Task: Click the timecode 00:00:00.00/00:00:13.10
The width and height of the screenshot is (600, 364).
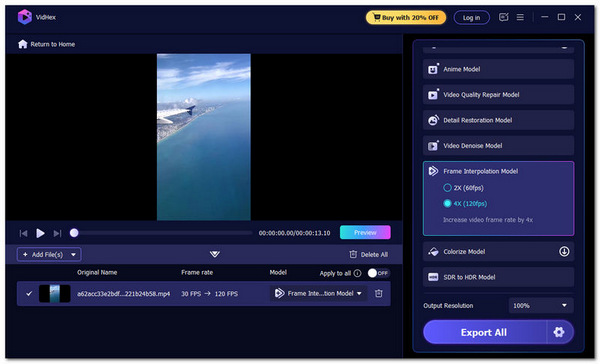Action: click(294, 233)
